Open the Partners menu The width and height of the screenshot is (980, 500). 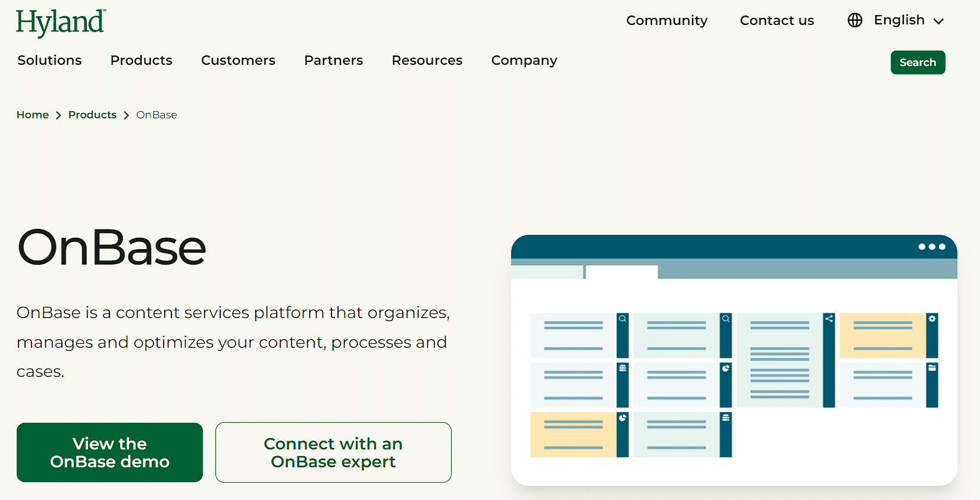point(333,60)
